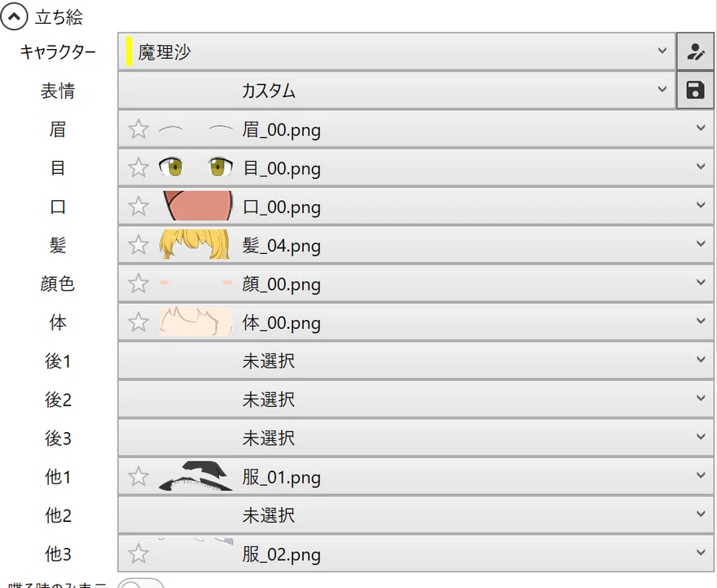Open the 顔_00.png face color dropdown arrow
Screen dimensions: 717x588
pyautogui.click(x=701, y=283)
